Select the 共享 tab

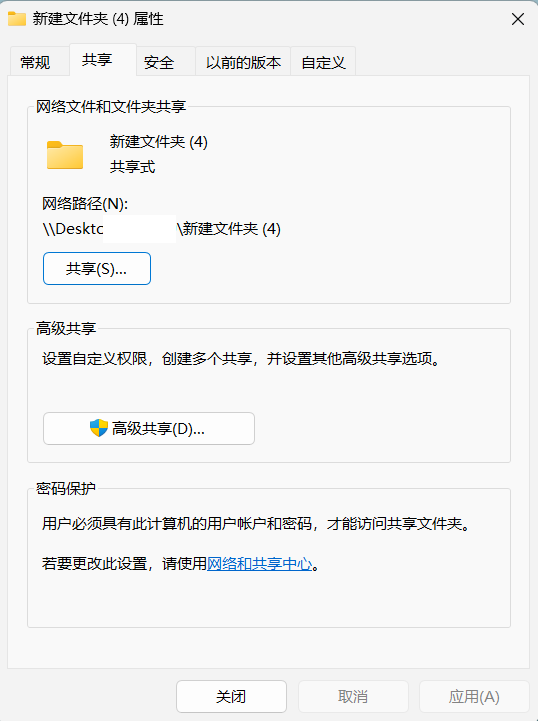97,60
